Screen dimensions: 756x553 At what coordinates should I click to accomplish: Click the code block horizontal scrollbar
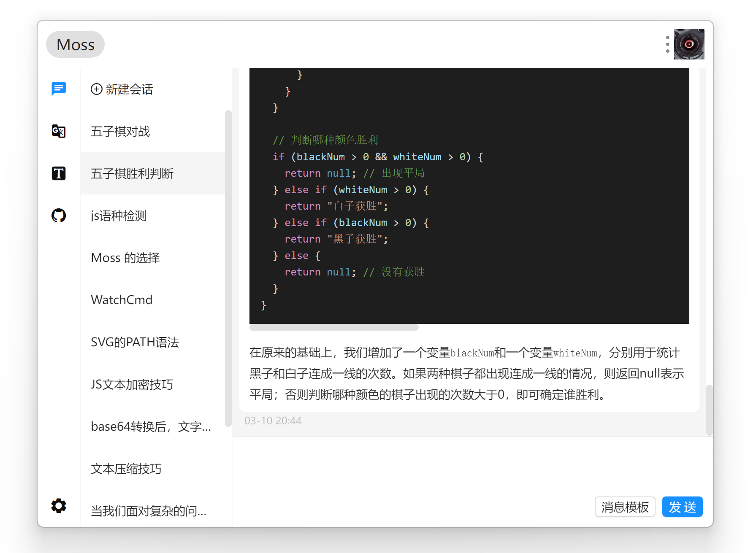coord(334,327)
